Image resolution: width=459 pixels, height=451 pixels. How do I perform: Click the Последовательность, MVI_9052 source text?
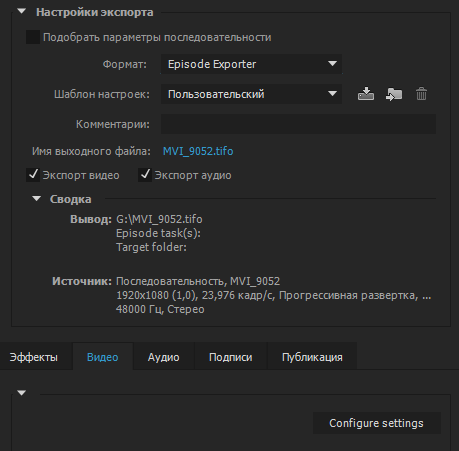pos(198,281)
